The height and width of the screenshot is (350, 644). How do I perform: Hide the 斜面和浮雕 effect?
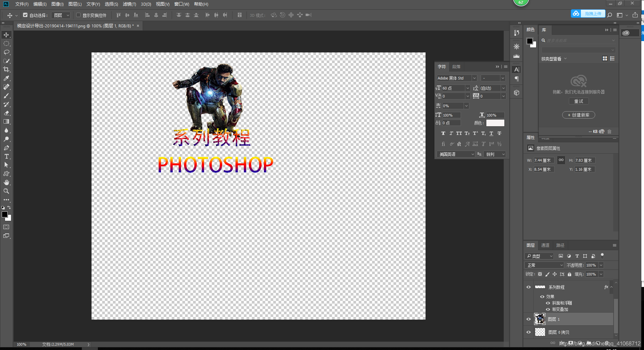click(x=548, y=303)
